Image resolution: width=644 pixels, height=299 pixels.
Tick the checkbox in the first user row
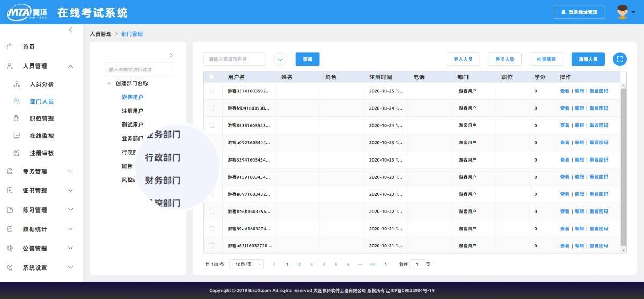click(x=211, y=91)
